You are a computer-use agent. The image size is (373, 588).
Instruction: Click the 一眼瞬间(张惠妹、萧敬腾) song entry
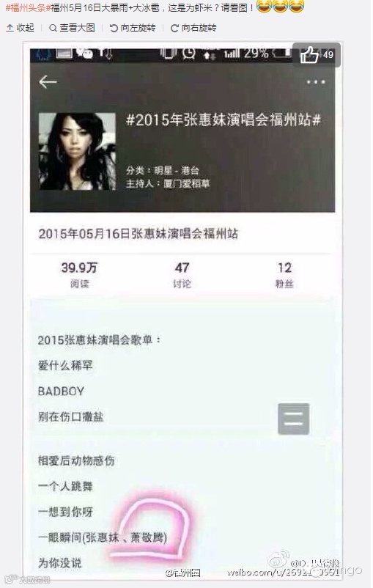pyautogui.click(x=103, y=537)
